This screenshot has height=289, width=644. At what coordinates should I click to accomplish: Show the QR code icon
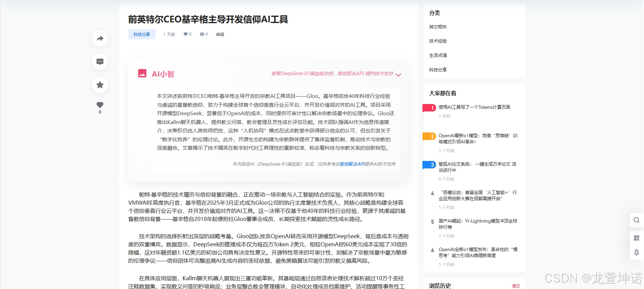pos(637,238)
